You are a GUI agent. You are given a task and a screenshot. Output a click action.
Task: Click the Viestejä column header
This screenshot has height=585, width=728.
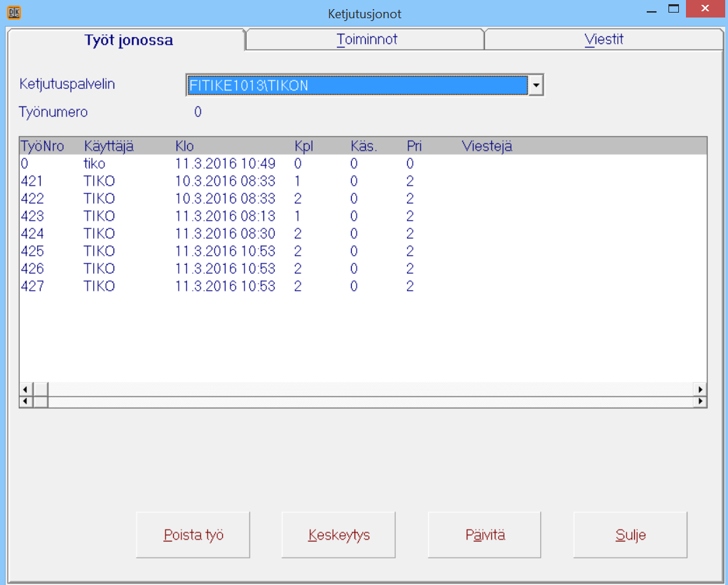[487, 146]
